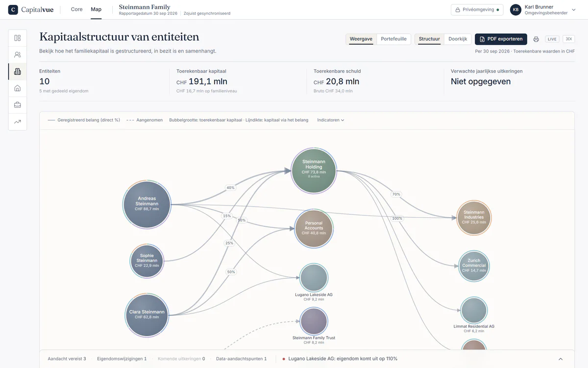Image resolution: width=588 pixels, height=368 pixels.
Task: Click the 100% ownership edge label
Action: click(397, 218)
